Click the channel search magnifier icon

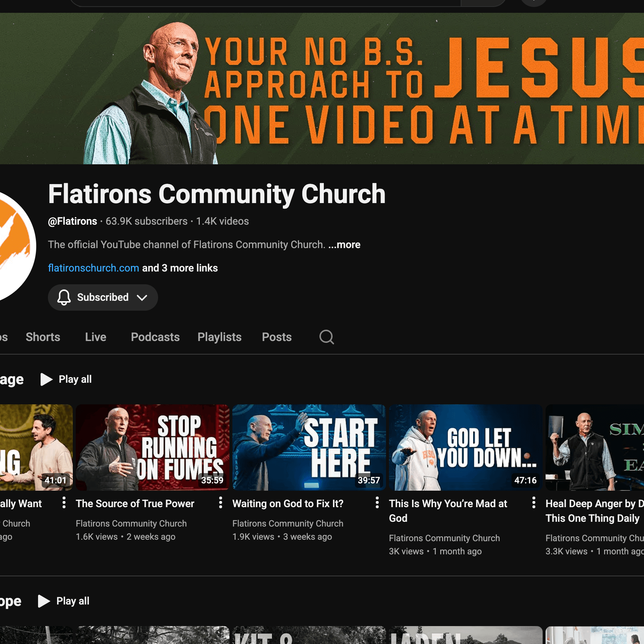pyautogui.click(x=326, y=337)
